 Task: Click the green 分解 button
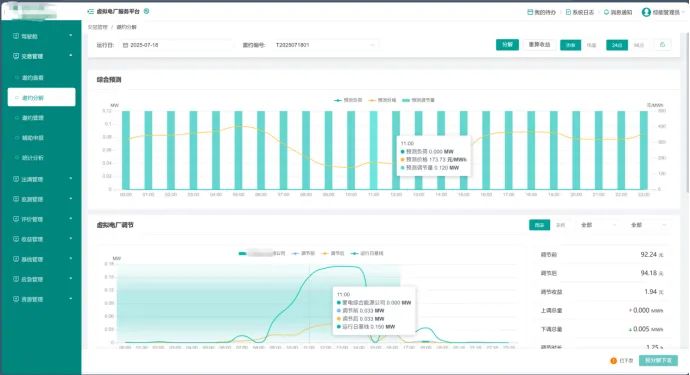pyautogui.click(x=507, y=45)
